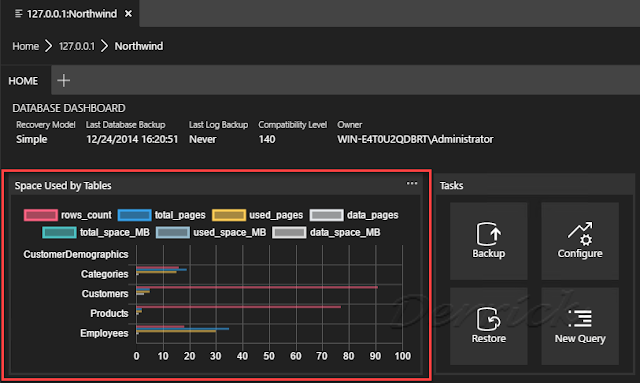Click the x-axis value 100
The height and width of the screenshot is (383, 640).
coord(402,356)
